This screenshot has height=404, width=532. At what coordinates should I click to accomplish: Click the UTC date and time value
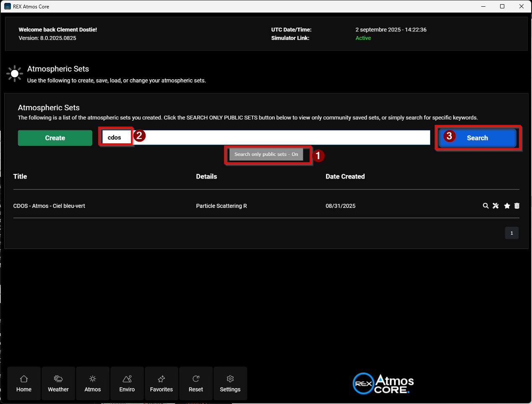391,30
